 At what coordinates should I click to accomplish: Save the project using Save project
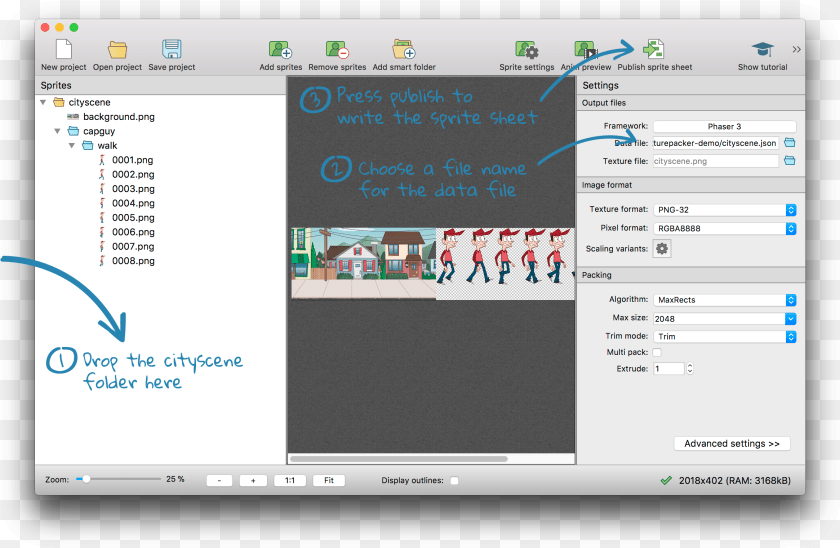point(171,49)
